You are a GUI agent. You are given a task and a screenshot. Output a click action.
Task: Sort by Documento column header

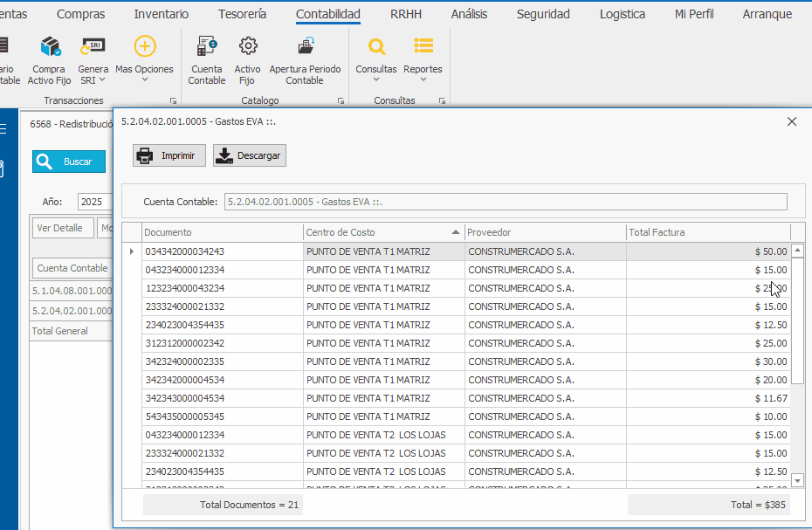coord(222,232)
